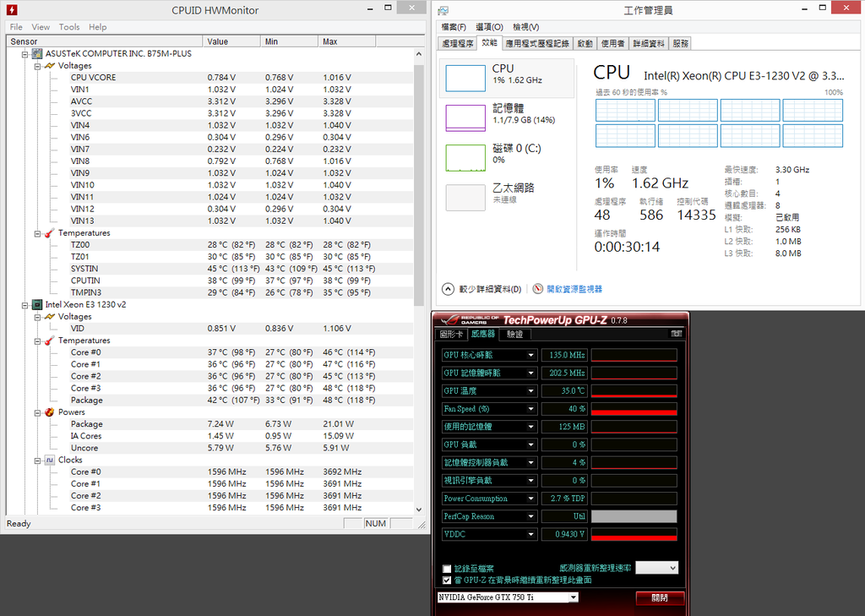
Task: Select the Disk 0 (C:) thumbnail graph
Action: (465, 158)
